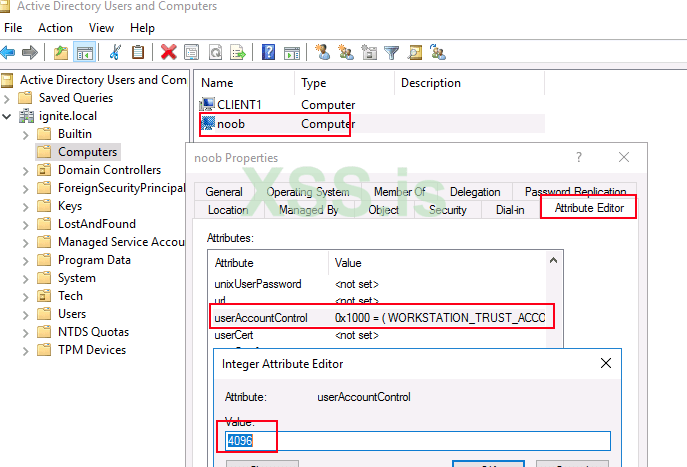This screenshot has height=467, width=687.
Task: Switch to the Member Of tab
Action: [x=400, y=192]
